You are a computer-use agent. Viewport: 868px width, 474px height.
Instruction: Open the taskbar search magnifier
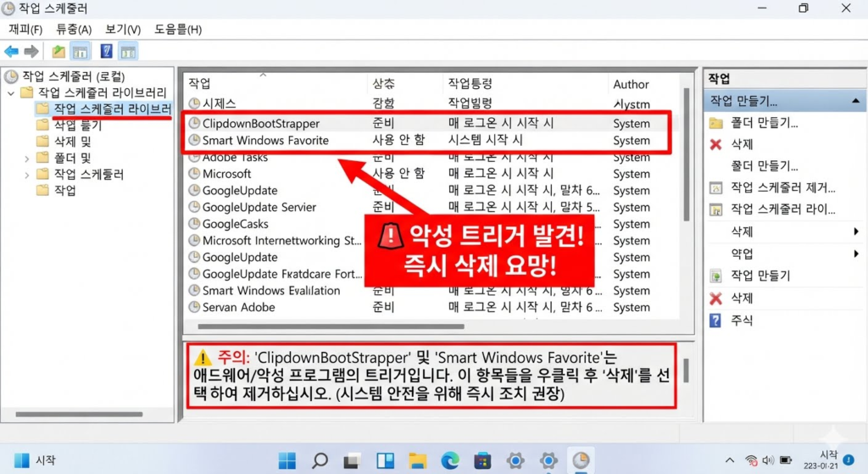click(320, 460)
